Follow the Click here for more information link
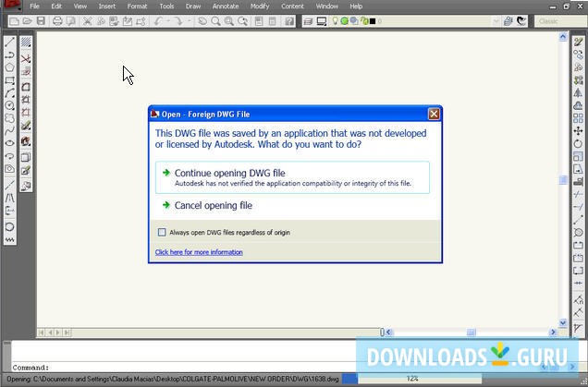The width and height of the screenshot is (588, 387). tap(199, 252)
